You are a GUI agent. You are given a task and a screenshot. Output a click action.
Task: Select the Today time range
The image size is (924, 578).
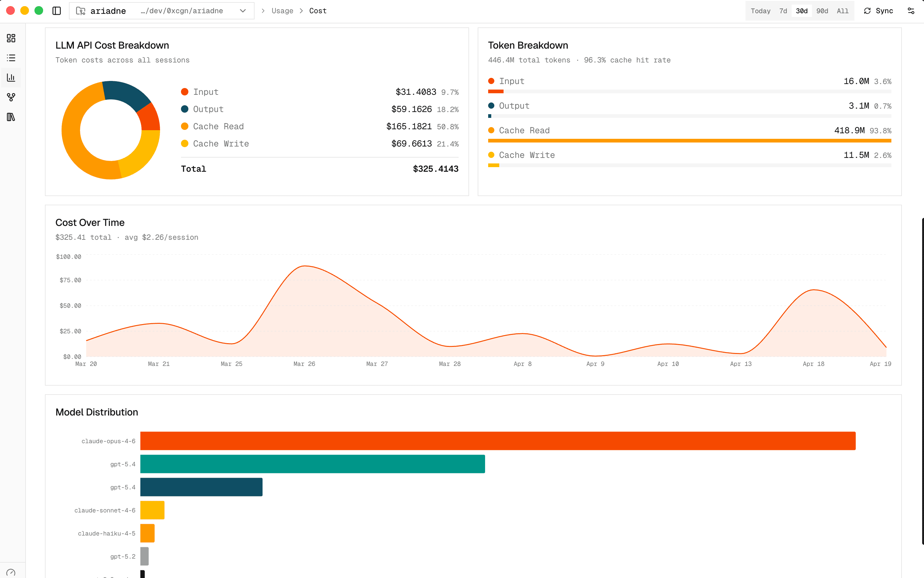[x=760, y=11]
